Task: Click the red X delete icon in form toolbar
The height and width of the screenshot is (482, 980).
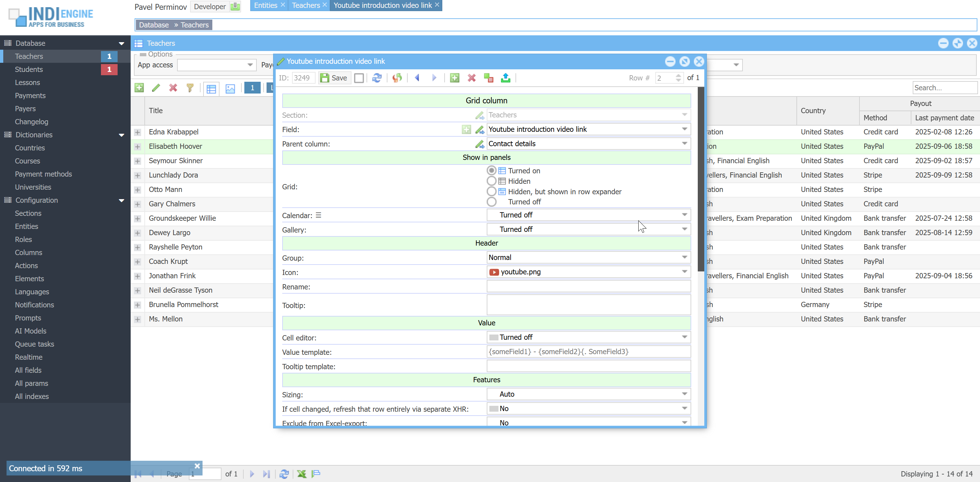Action: click(x=471, y=78)
